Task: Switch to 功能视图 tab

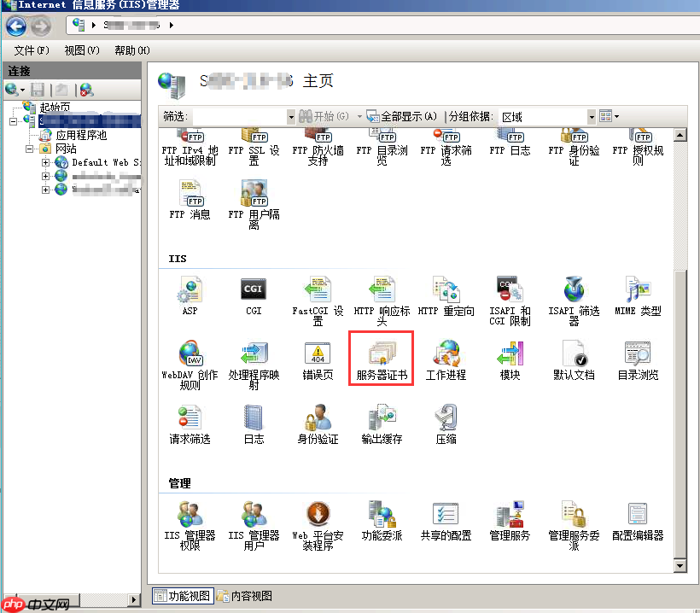Action: click(183, 596)
